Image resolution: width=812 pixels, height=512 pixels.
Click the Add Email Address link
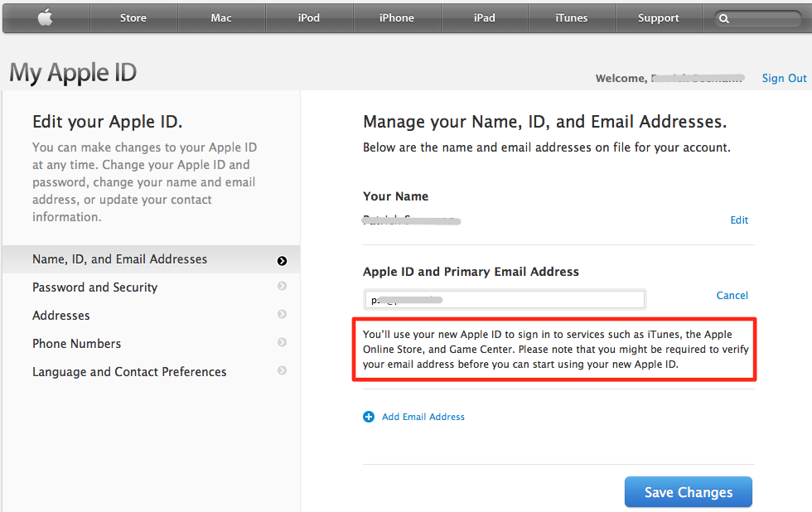423,417
